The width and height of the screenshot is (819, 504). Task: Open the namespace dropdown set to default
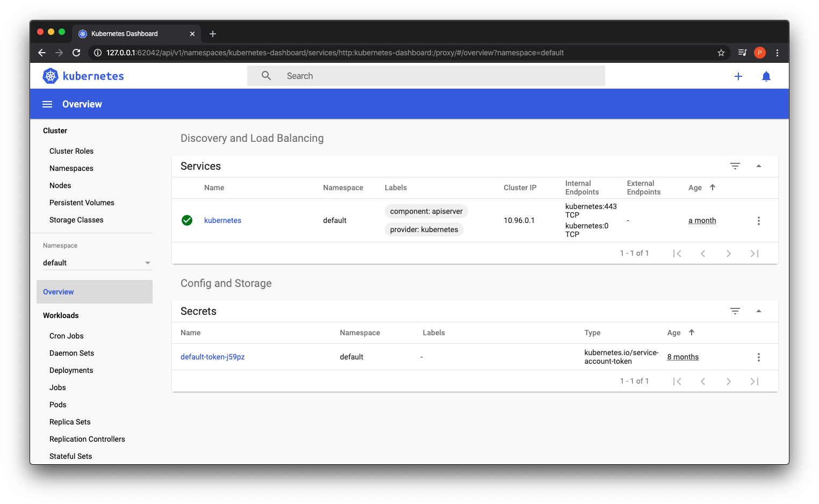tap(97, 263)
